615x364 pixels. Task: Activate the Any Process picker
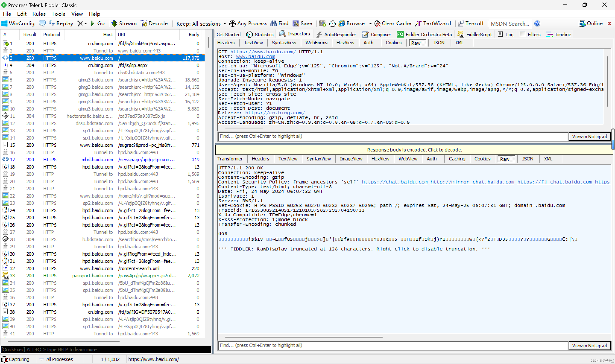click(x=248, y=23)
